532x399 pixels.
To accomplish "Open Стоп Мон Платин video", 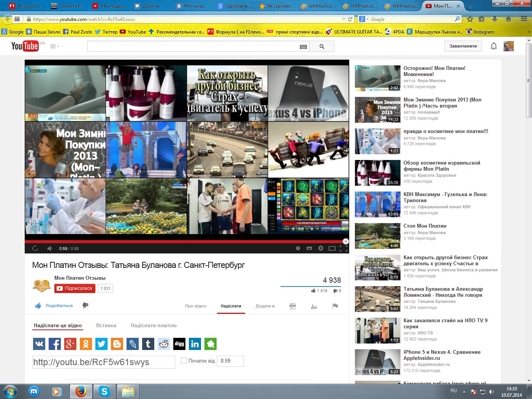I will [425, 226].
